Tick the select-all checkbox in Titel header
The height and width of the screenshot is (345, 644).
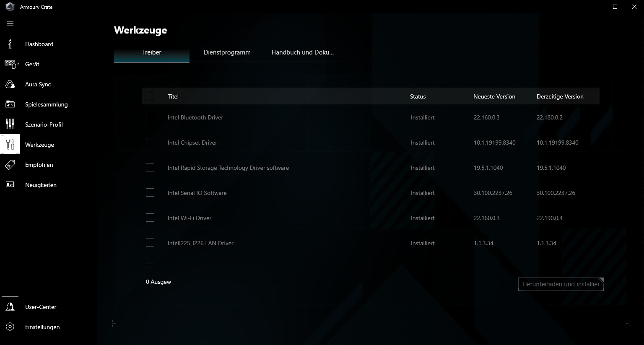[x=150, y=96]
